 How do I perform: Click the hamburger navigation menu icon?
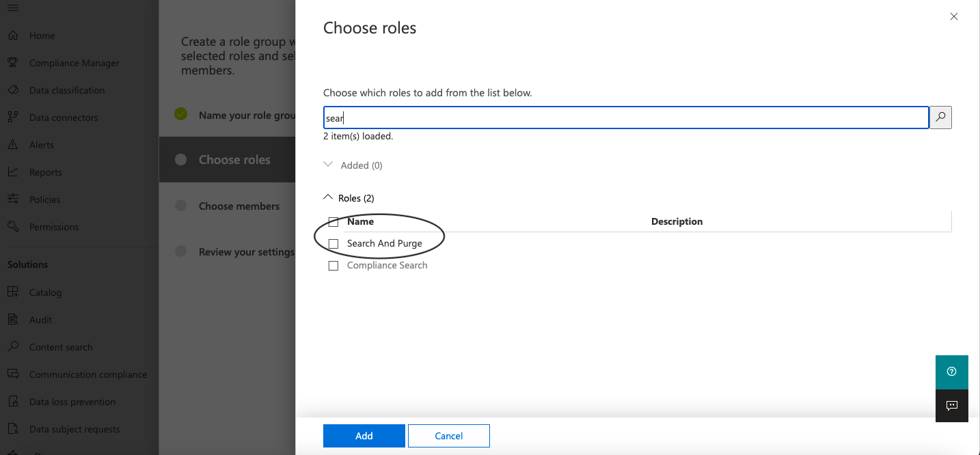pos(13,8)
